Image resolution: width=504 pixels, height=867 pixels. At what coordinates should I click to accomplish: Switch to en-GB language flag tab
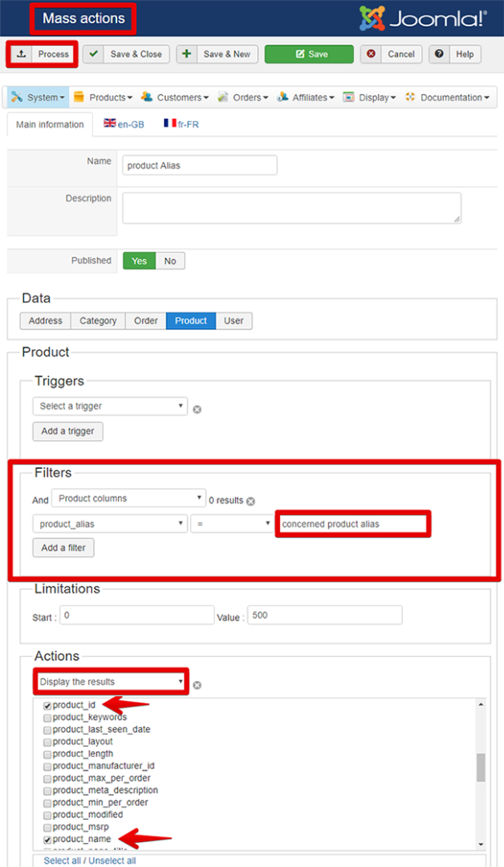(x=119, y=124)
